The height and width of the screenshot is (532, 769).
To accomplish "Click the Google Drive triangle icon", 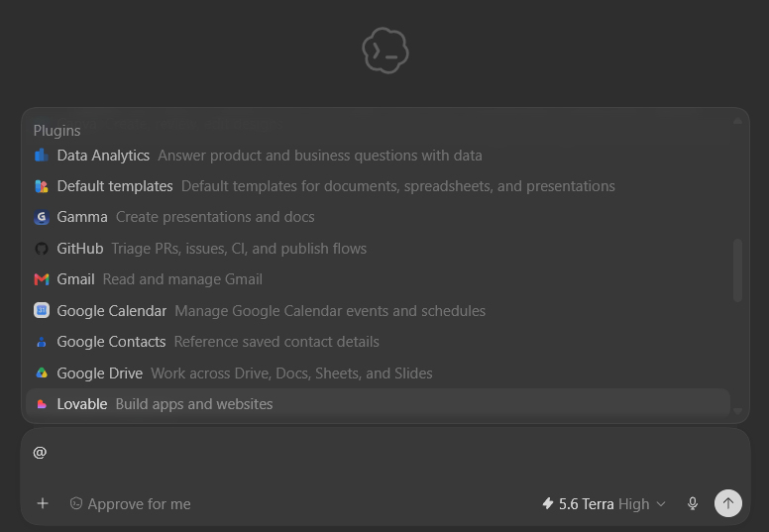I will [42, 373].
